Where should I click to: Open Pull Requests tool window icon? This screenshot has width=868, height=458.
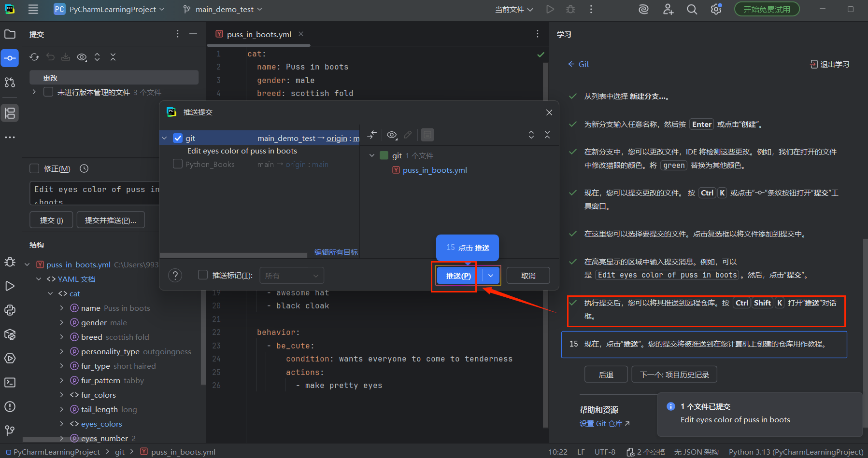pyautogui.click(x=10, y=82)
